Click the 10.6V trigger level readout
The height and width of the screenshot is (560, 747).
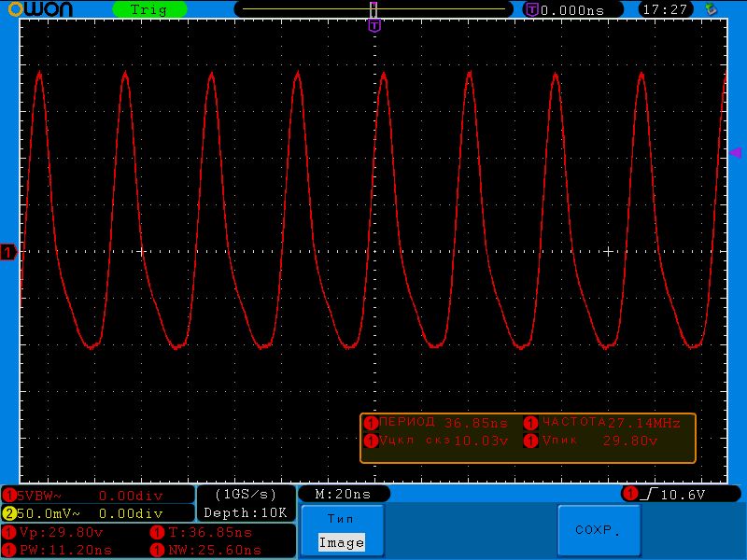click(x=683, y=495)
